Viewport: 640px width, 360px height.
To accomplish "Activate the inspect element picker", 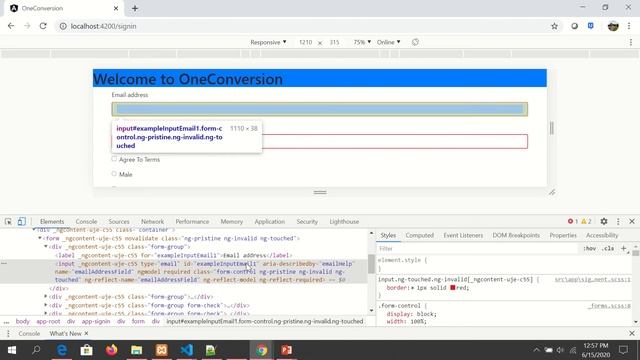I will [x=8, y=221].
